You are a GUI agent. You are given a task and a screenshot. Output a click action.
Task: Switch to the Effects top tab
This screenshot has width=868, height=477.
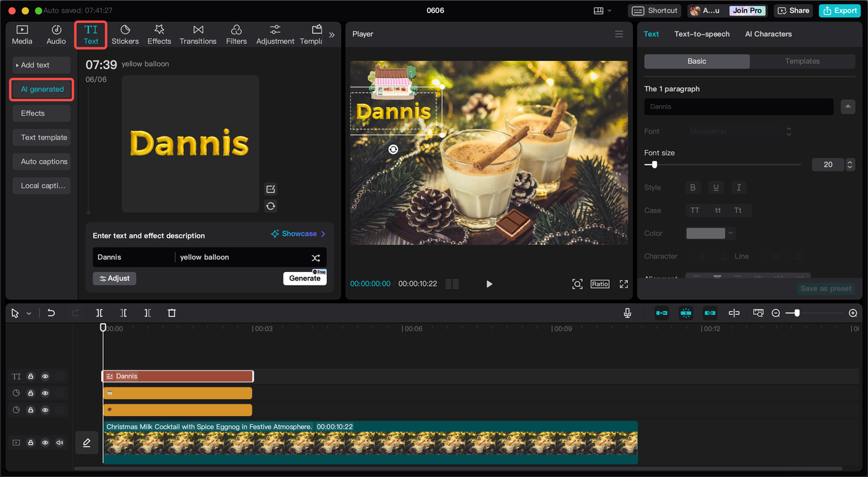(159, 35)
